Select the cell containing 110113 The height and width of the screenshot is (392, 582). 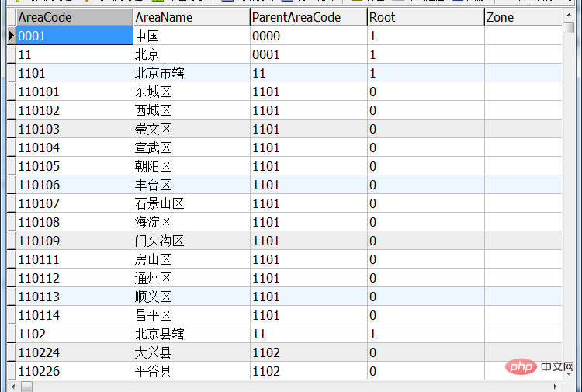(x=74, y=297)
